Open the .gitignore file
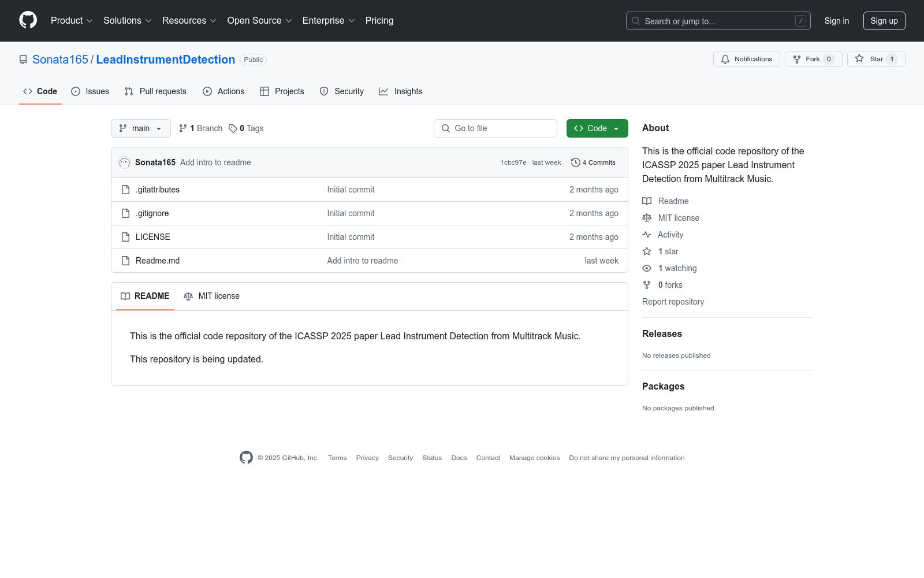The image size is (924, 578). click(x=152, y=213)
